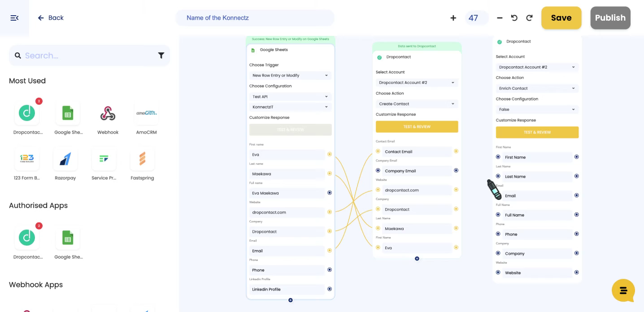The image size is (644, 312).
Task: Open the chat support bubble
Action: pos(623,290)
